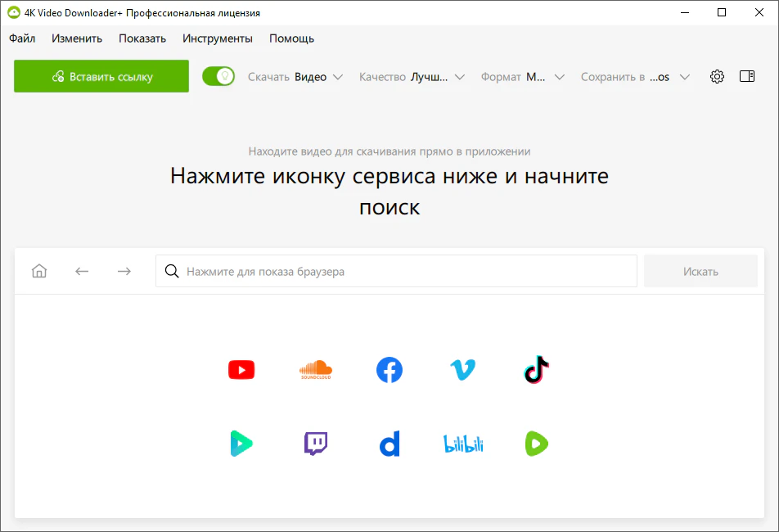779x532 pixels.
Task: Open the Dailymotion service
Action: pyautogui.click(x=389, y=443)
